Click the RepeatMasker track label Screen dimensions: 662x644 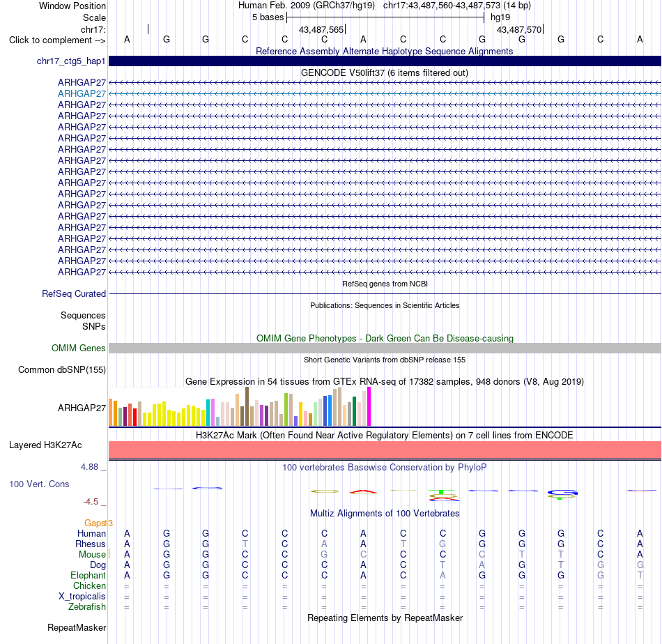(x=77, y=628)
